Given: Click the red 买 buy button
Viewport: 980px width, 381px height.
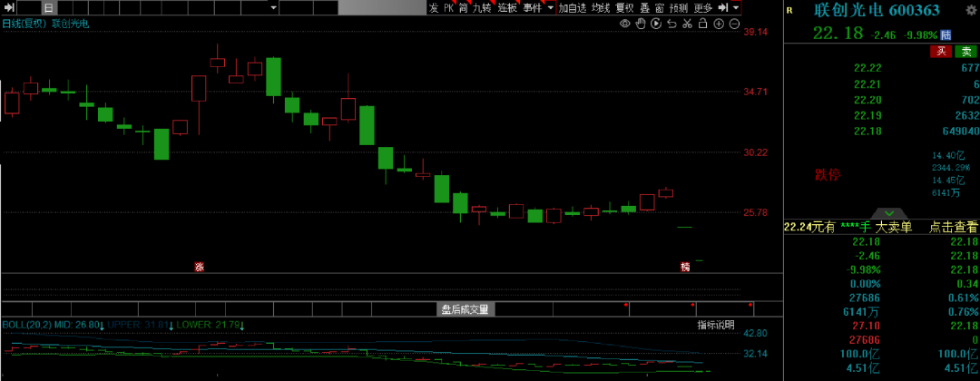Looking at the screenshot, I should [941, 51].
